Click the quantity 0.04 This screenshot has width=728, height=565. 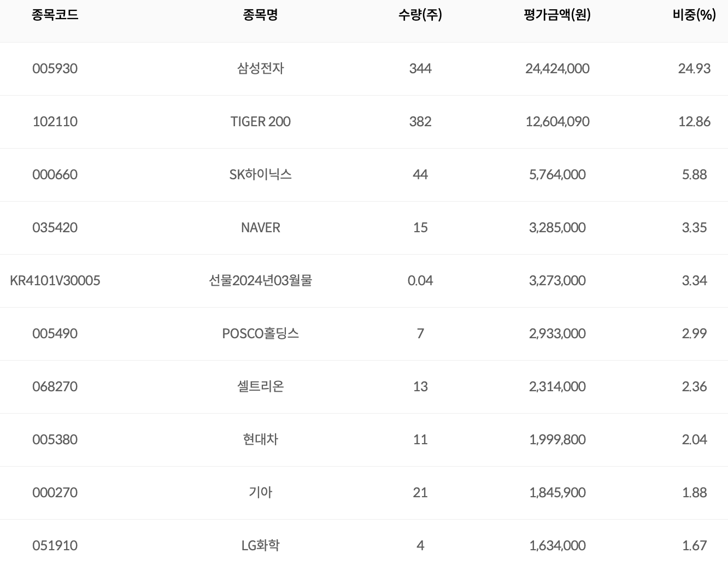tap(420, 280)
